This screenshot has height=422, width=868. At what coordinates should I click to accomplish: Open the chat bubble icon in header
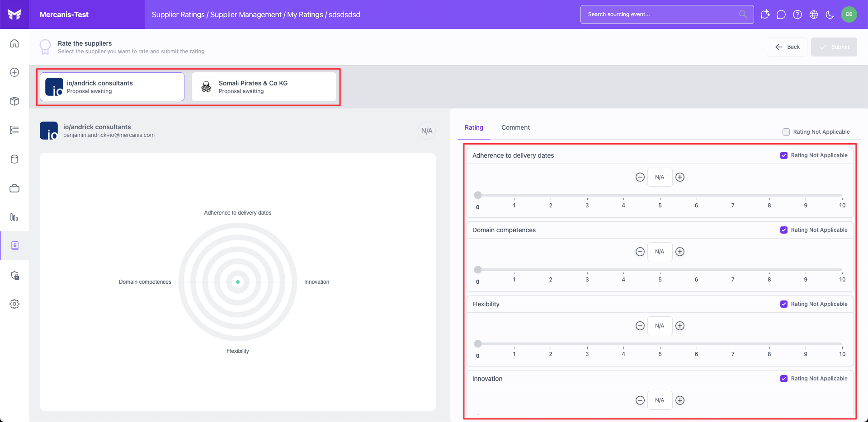pos(781,14)
